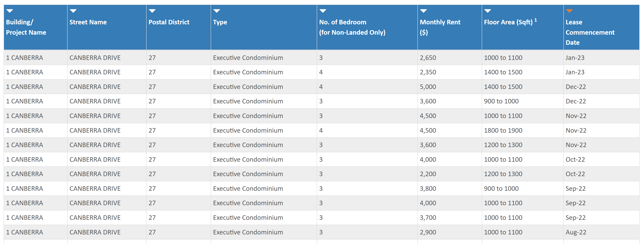644x244 pixels.
Task: Select the 5,000 monthly rent cell
Action: [x=428, y=87]
